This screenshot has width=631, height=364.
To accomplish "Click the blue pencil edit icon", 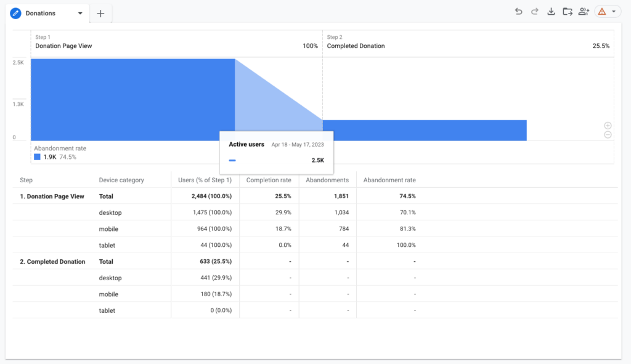I will click(15, 13).
